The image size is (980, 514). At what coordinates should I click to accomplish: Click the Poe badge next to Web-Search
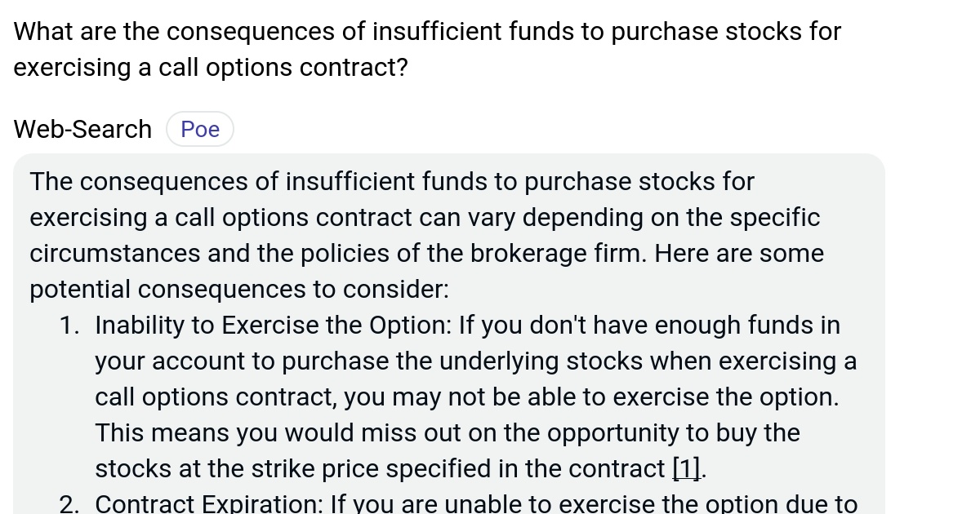click(x=199, y=128)
